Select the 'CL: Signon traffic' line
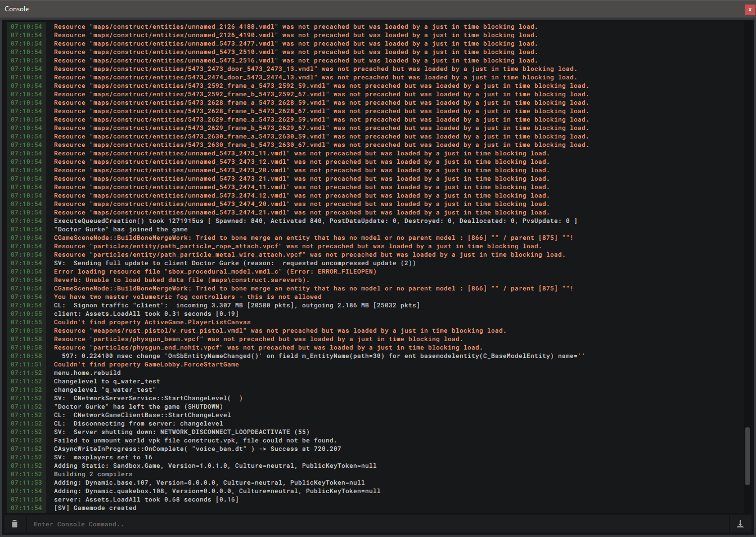The image size is (756, 537). (237, 305)
